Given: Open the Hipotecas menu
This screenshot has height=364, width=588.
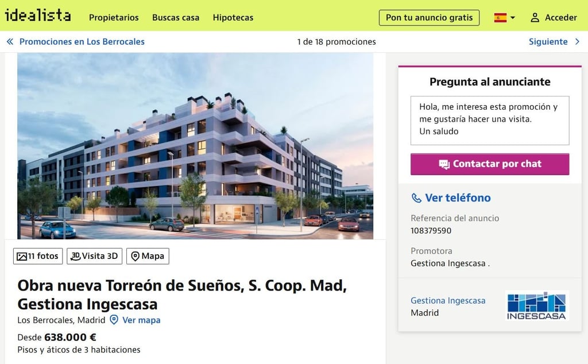Looking at the screenshot, I should [x=233, y=18].
